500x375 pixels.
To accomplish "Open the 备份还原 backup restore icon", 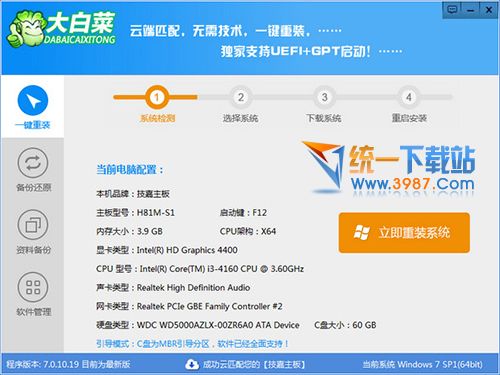I will tap(33, 163).
